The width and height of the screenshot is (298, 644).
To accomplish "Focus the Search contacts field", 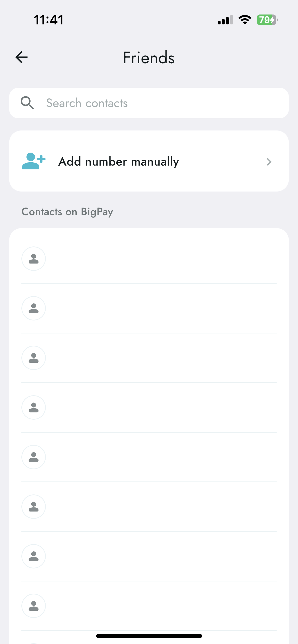I will [149, 103].
